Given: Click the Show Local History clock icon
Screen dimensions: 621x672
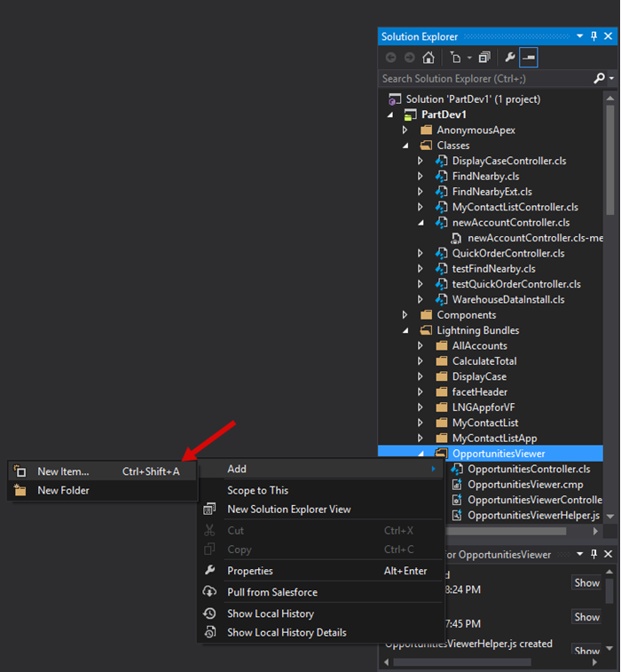Looking at the screenshot, I should point(209,613).
